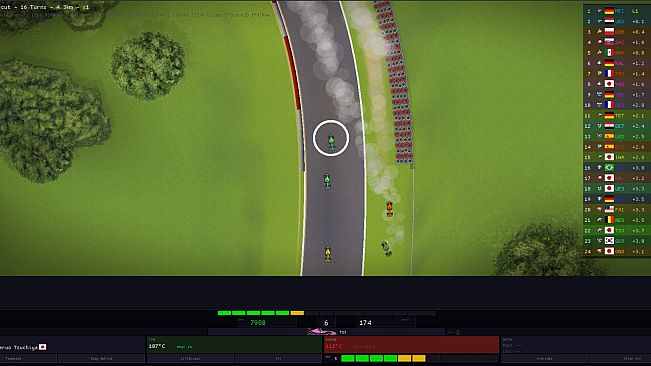This screenshot has width=651, height=366.
Task: Click the +3.3 gap in position 18 row
Action: 638,188
